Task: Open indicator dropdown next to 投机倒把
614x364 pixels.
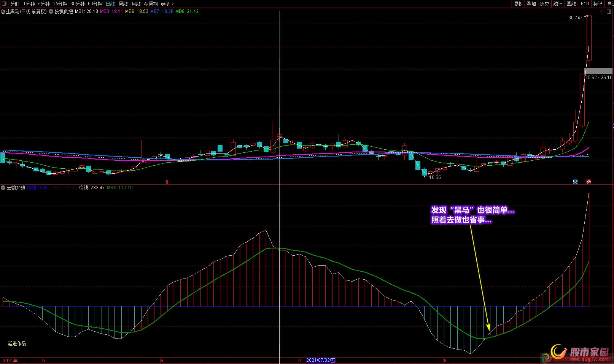Action: (x=51, y=11)
